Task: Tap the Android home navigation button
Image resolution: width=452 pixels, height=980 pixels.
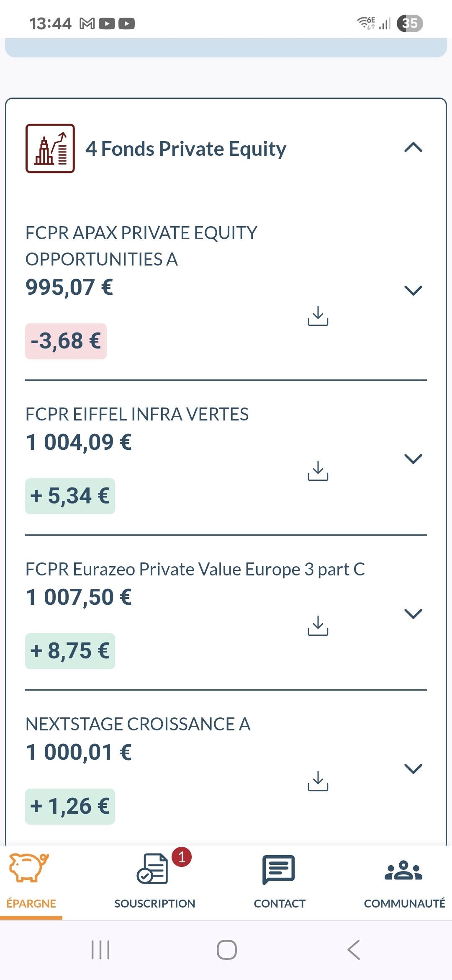Action: (226, 950)
